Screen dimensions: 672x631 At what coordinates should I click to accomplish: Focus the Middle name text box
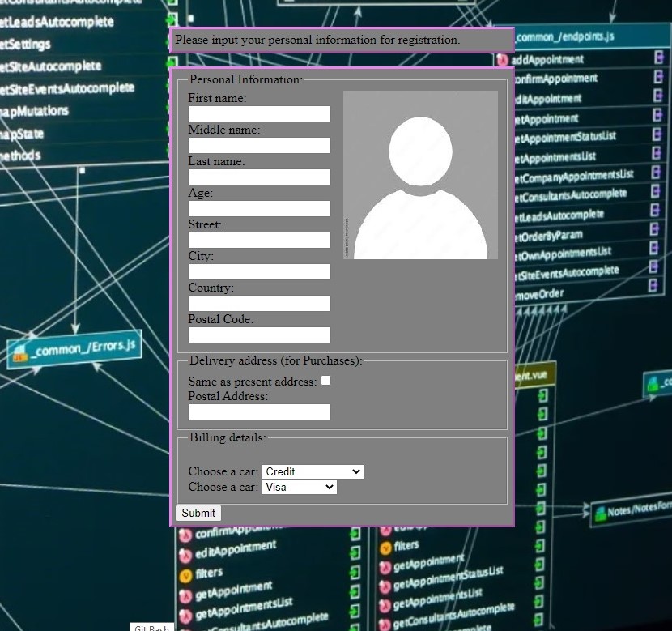tap(259, 146)
